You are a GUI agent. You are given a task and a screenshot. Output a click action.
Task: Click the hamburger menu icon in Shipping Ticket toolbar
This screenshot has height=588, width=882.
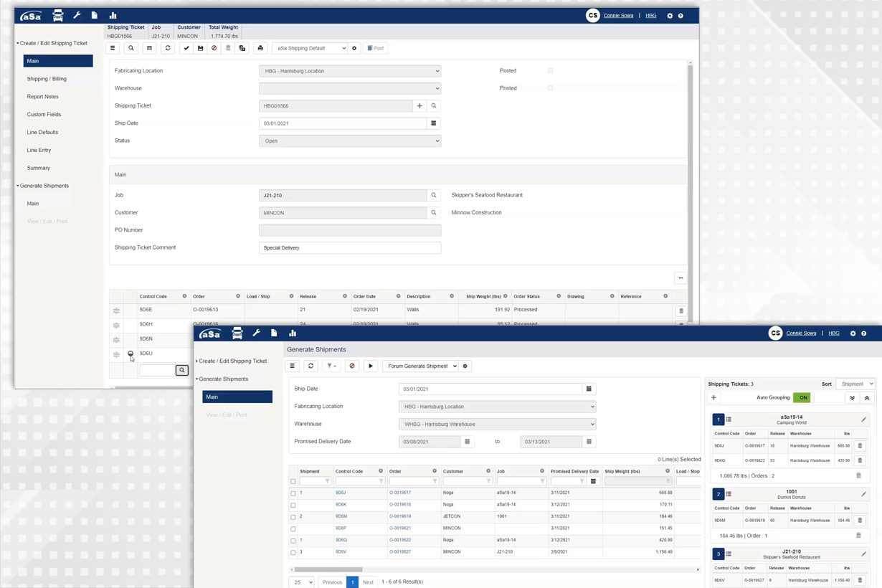[113, 48]
